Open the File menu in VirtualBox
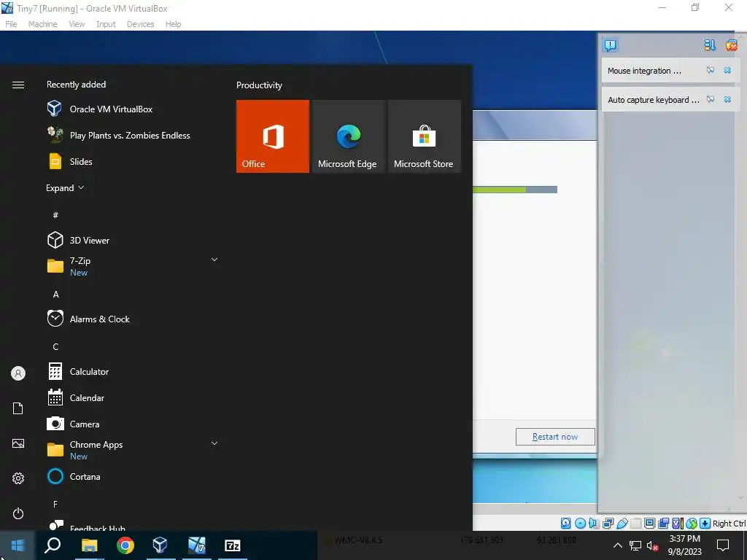The width and height of the screenshot is (747, 560). coord(11,24)
